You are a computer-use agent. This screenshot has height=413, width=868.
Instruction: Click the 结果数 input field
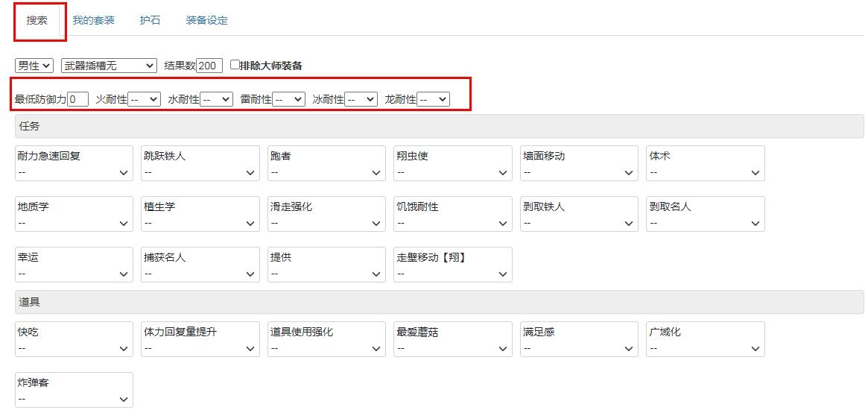(x=210, y=66)
